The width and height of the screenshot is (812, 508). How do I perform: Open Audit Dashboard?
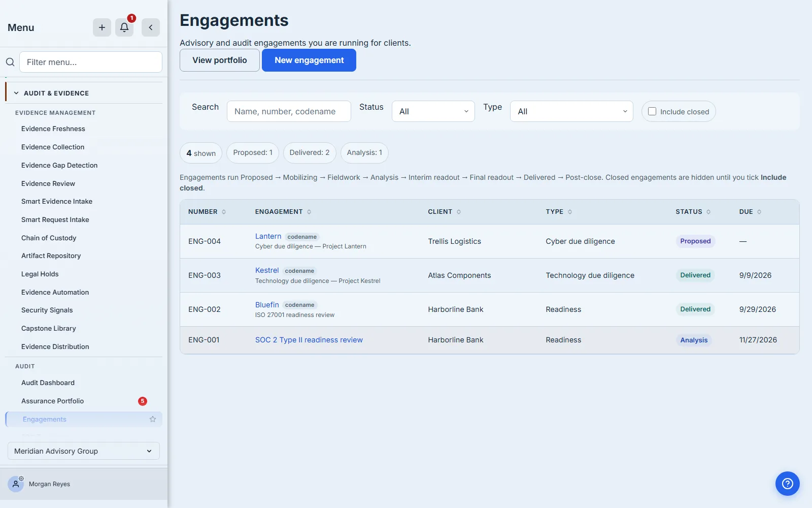(x=48, y=383)
